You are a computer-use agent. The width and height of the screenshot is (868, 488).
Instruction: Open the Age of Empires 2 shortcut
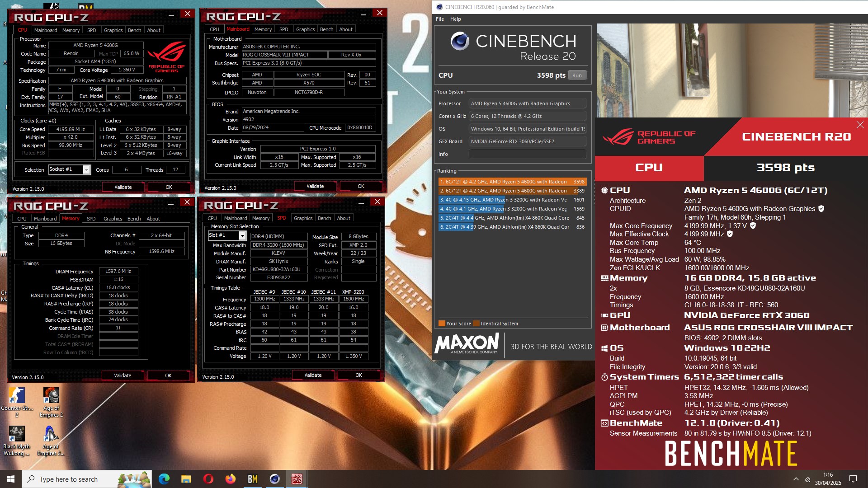coord(51,402)
